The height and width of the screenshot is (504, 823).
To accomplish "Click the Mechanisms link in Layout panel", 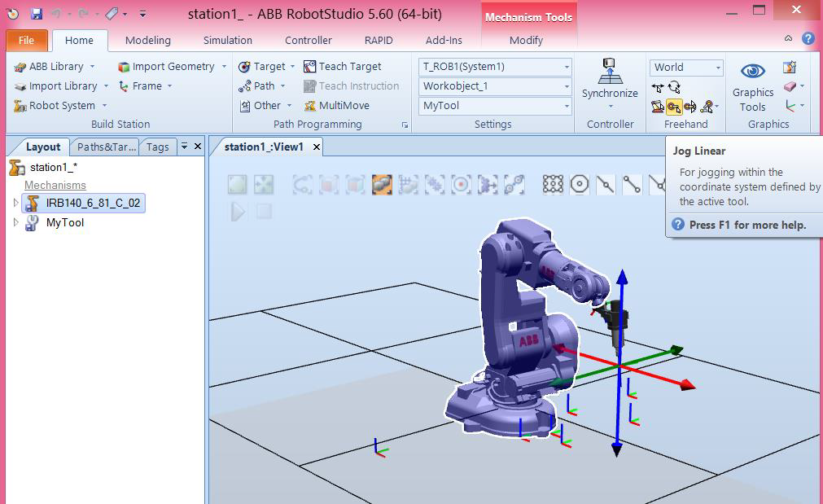I will coord(55,185).
